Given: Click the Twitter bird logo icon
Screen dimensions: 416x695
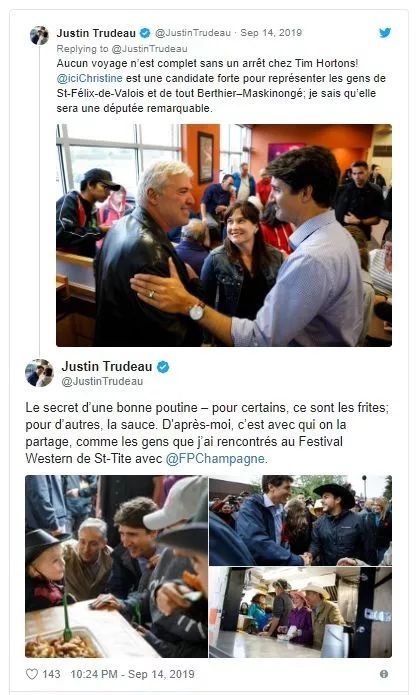Looking at the screenshot, I should point(385,32).
